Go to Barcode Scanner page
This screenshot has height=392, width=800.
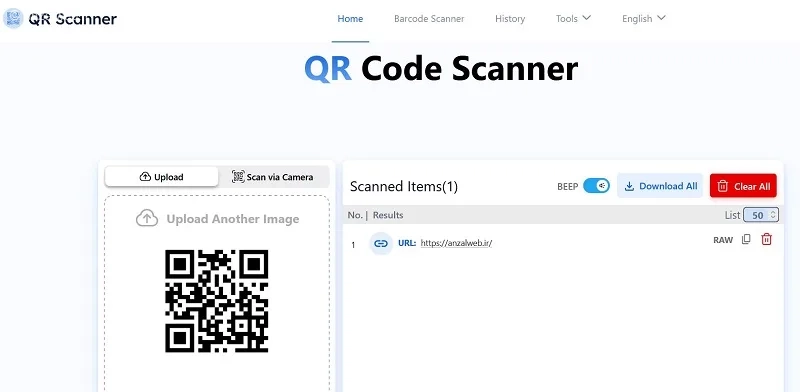tap(429, 19)
